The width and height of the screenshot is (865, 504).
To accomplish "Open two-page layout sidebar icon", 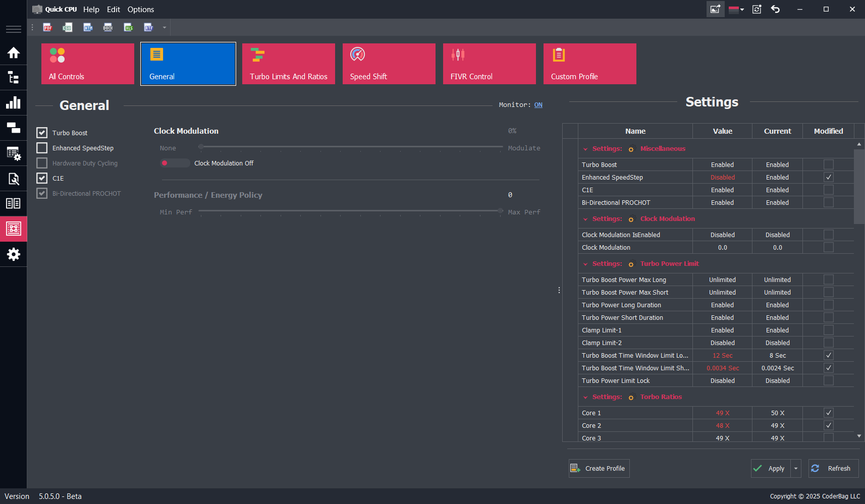I will pyautogui.click(x=14, y=203).
